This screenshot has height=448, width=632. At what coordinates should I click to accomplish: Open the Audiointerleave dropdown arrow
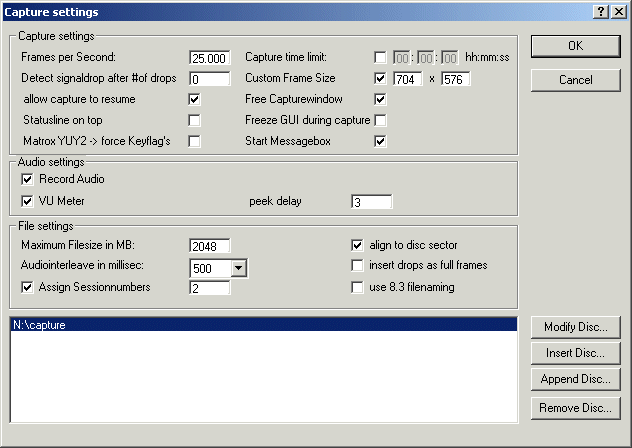(x=239, y=268)
